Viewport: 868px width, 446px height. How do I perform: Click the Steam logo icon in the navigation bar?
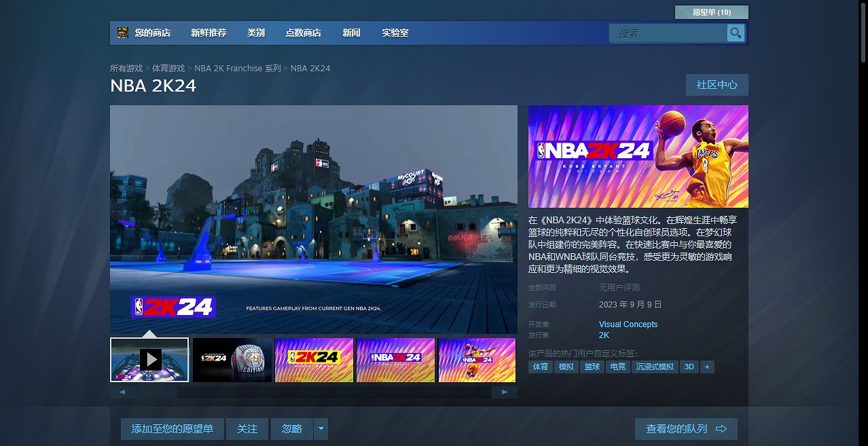(122, 32)
